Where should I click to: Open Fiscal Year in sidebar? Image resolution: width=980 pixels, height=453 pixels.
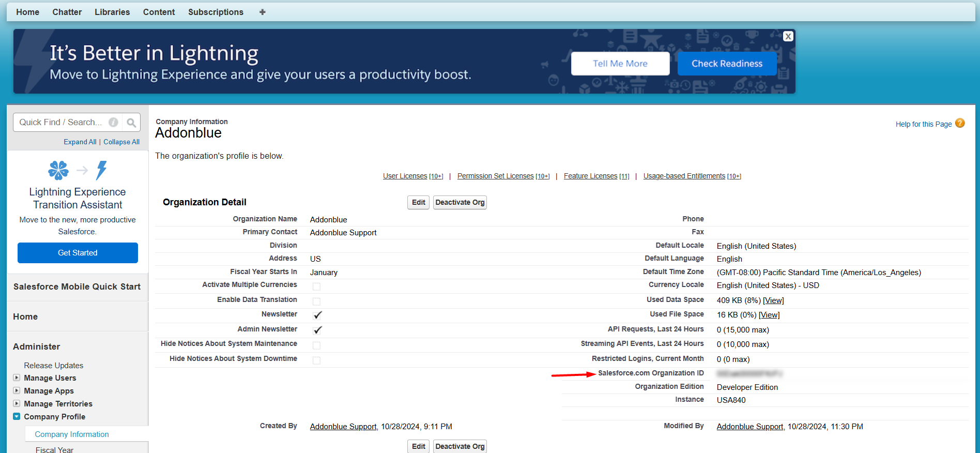(x=54, y=449)
